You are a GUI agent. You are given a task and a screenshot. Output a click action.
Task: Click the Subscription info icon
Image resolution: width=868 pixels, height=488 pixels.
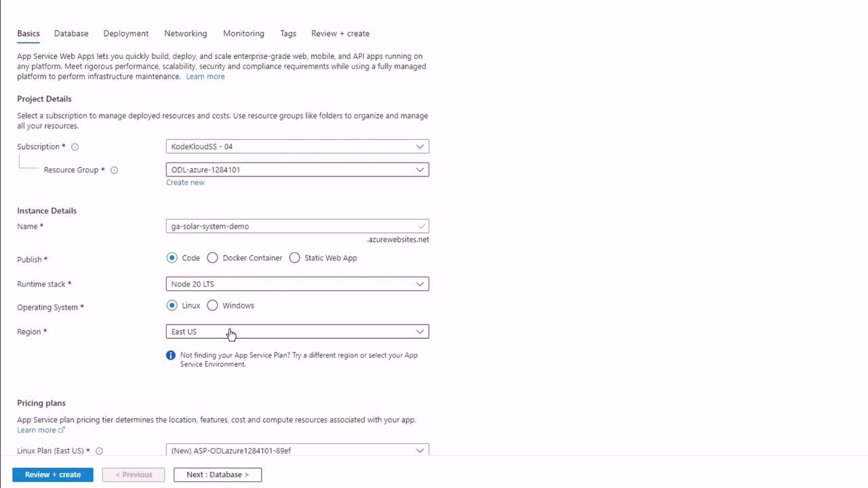click(75, 147)
